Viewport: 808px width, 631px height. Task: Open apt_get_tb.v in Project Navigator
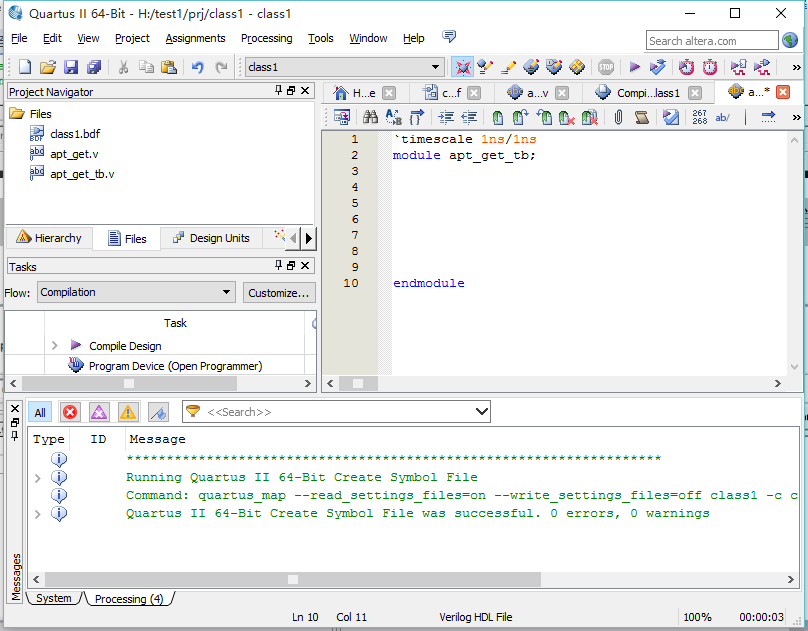tap(82, 174)
